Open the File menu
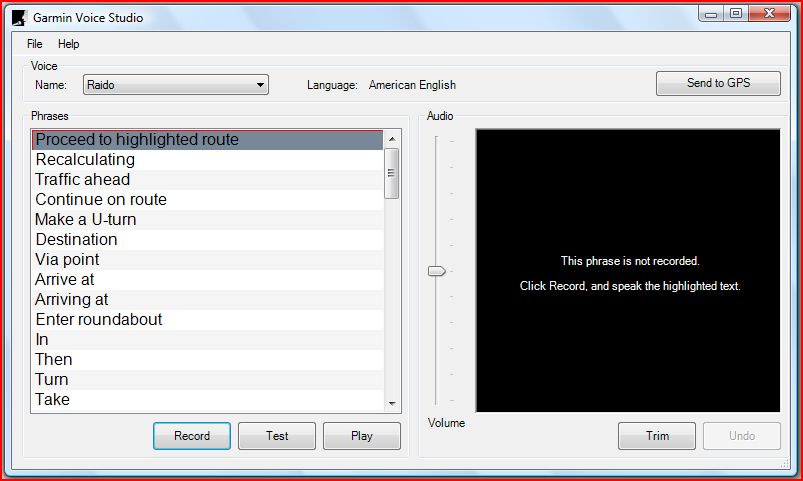This screenshot has height=481, width=803. (34, 44)
